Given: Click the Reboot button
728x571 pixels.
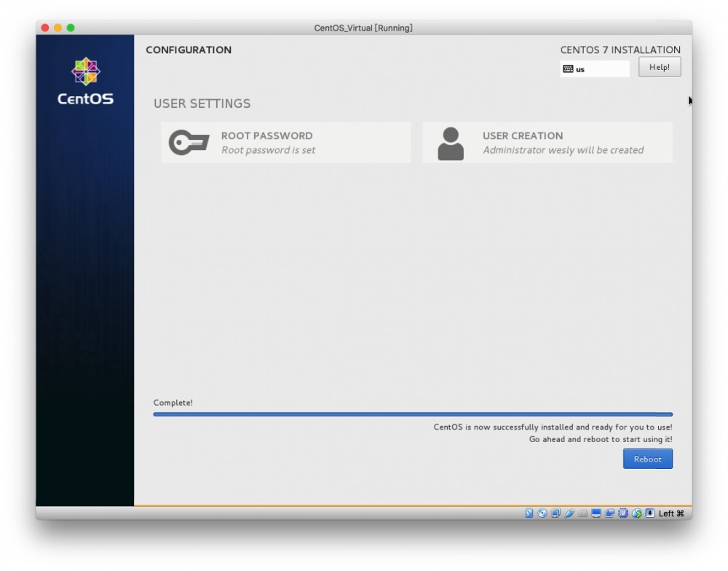Looking at the screenshot, I should 647,459.
